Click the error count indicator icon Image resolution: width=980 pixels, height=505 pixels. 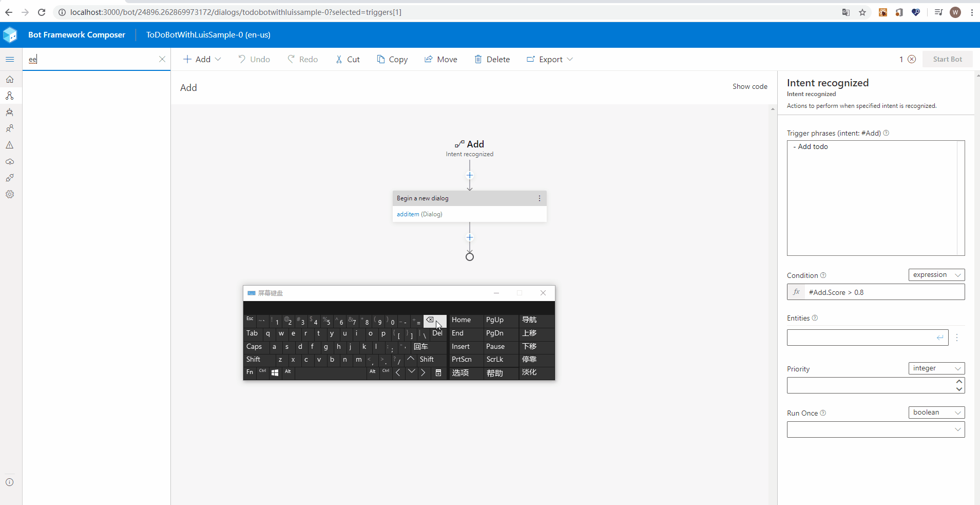(912, 59)
